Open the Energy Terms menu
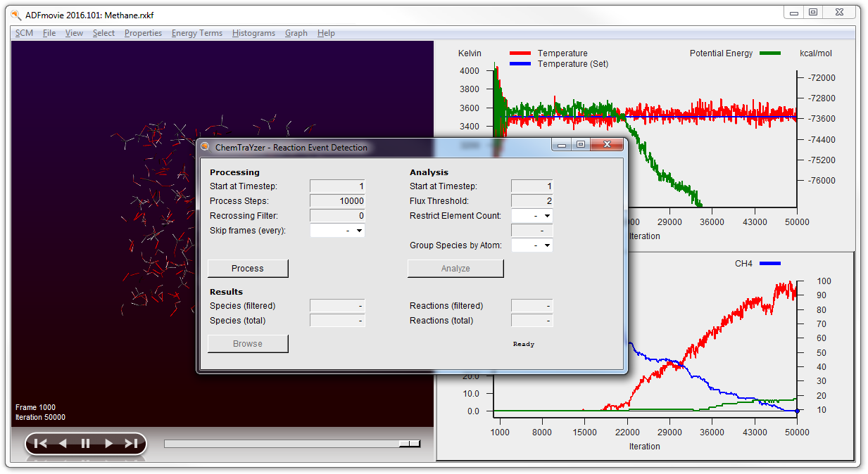The image size is (868, 474). click(197, 33)
